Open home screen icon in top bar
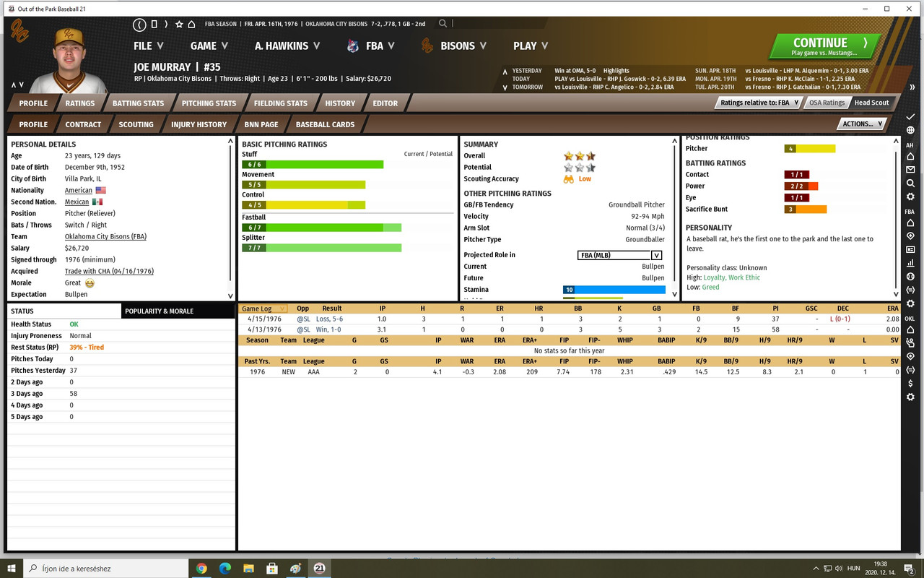The image size is (924, 578). [x=191, y=24]
